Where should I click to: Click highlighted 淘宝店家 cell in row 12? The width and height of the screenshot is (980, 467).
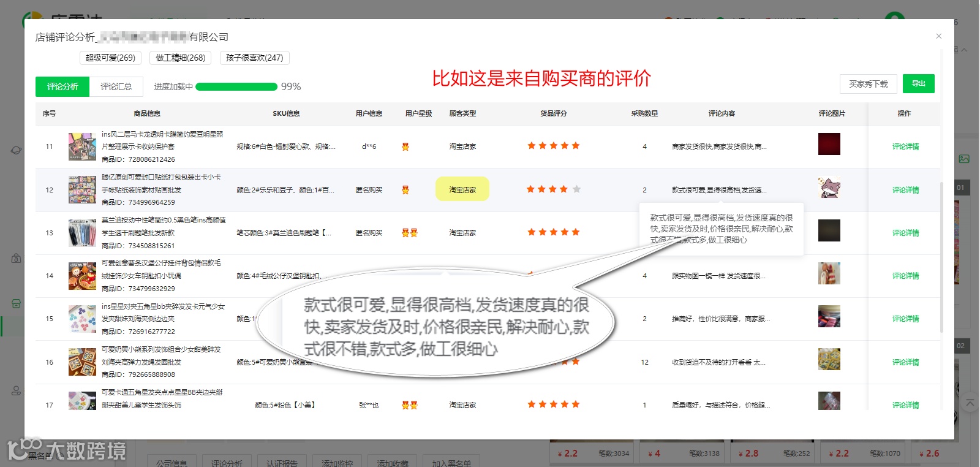tap(462, 189)
